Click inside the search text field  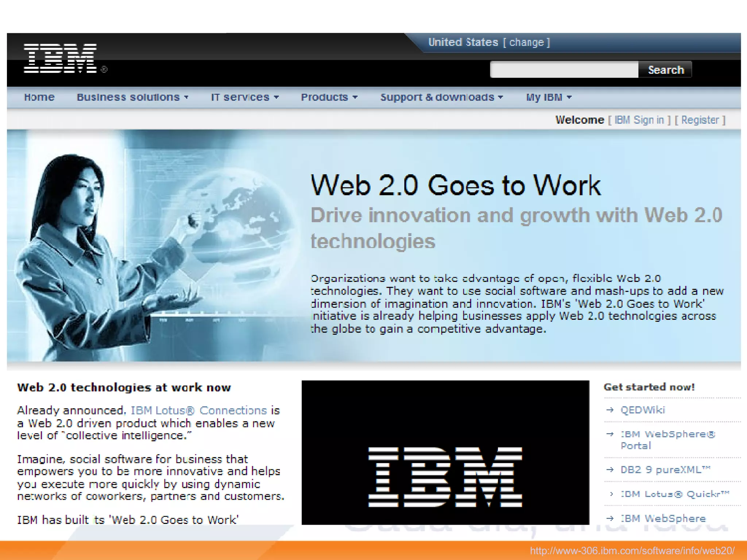(x=564, y=70)
